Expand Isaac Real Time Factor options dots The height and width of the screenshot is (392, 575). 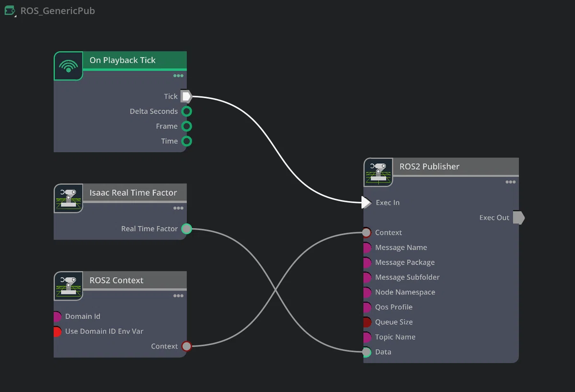click(178, 208)
